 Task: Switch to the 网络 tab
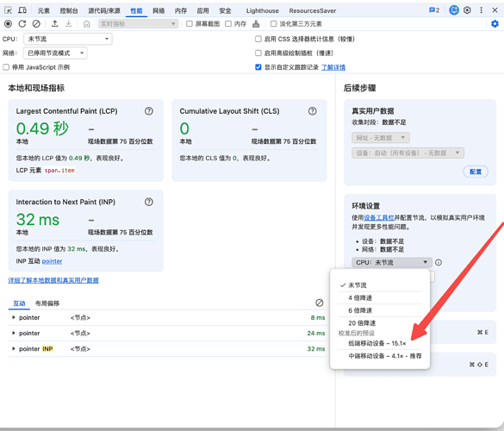[x=159, y=10]
